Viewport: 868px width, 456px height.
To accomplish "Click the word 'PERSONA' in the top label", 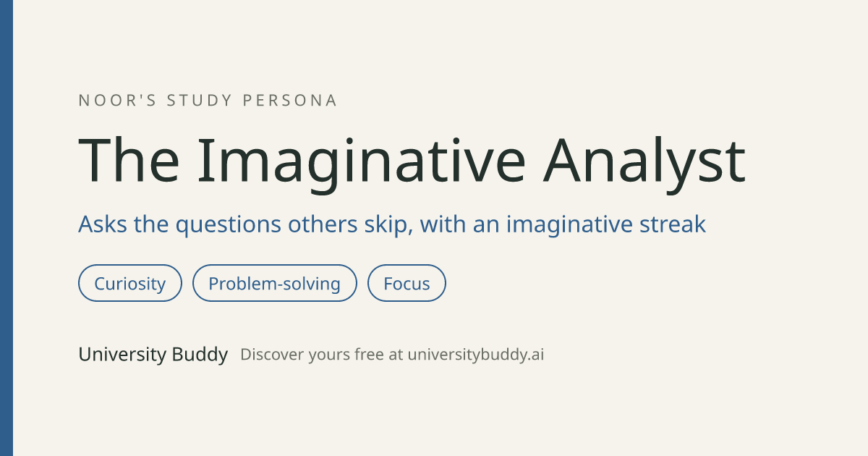I will [x=290, y=101].
